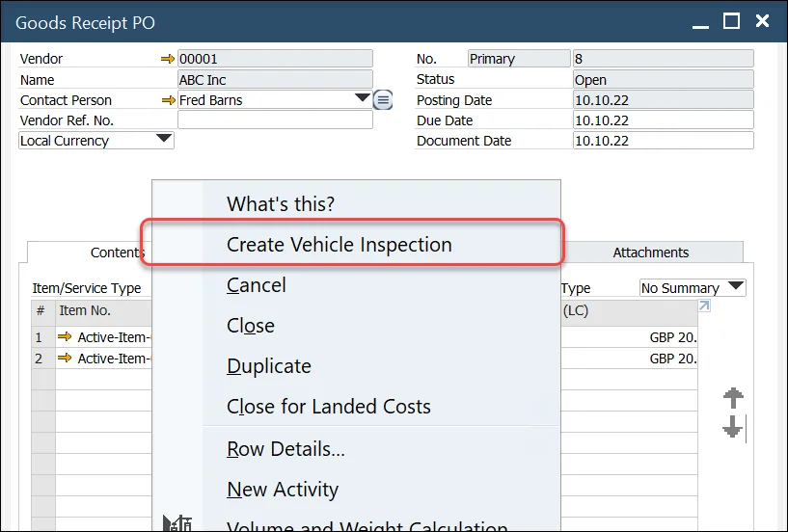788x532 pixels.
Task: Click the orange link arrow beside vendor 00001
Action: click(x=168, y=59)
